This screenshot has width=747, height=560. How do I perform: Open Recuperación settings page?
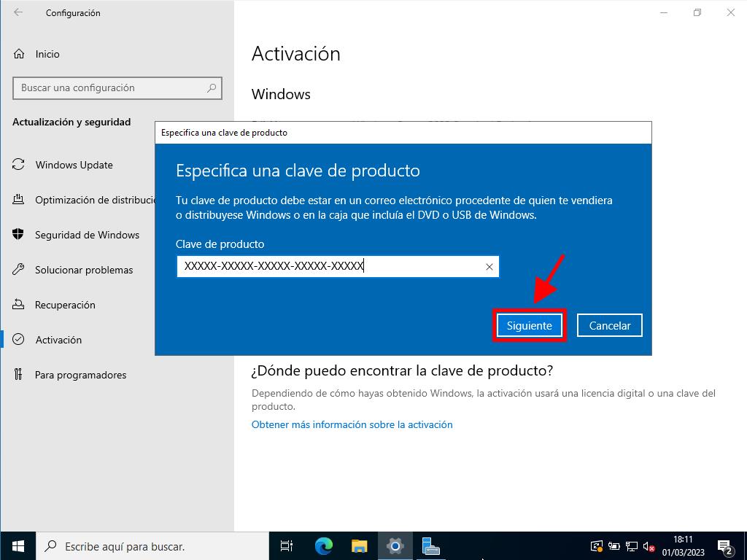point(65,305)
